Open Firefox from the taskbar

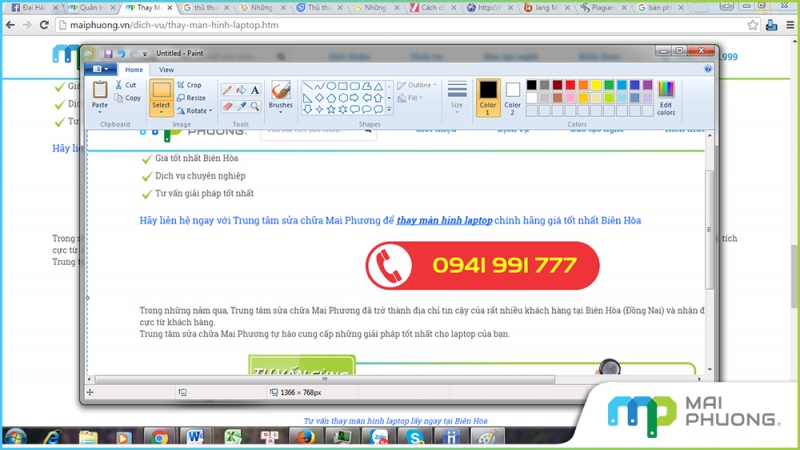click(305, 437)
